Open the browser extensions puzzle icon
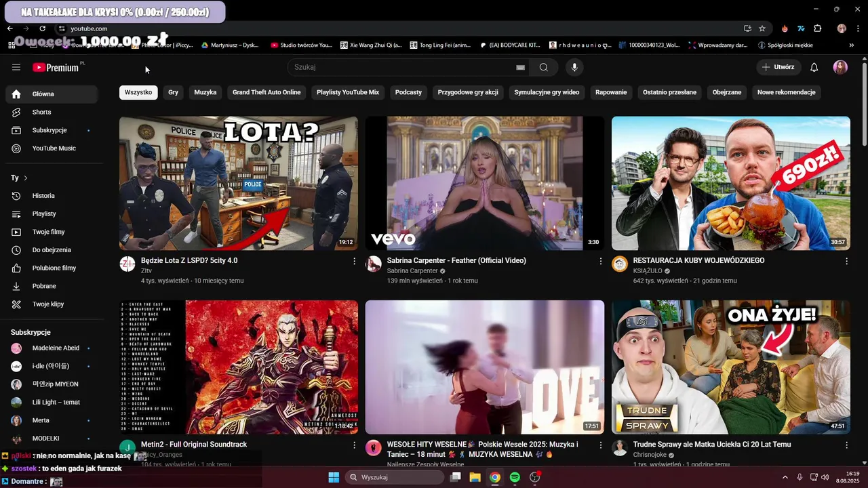868x488 pixels. tap(817, 28)
